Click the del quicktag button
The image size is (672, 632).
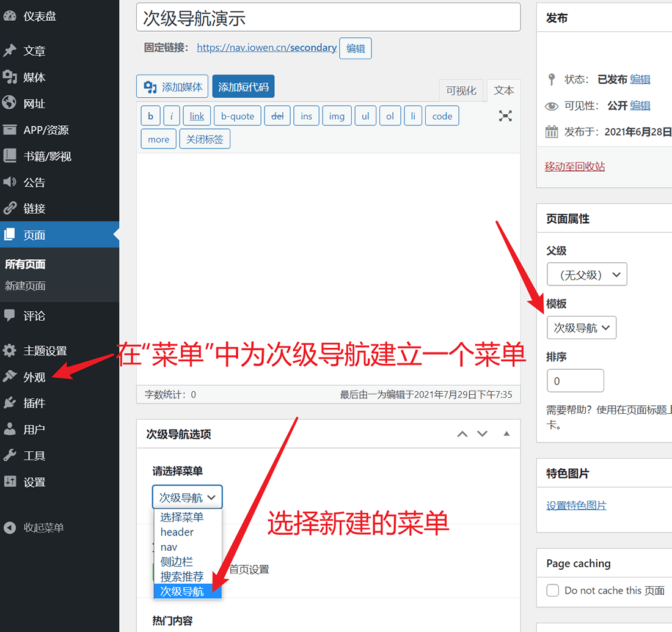pos(277,116)
